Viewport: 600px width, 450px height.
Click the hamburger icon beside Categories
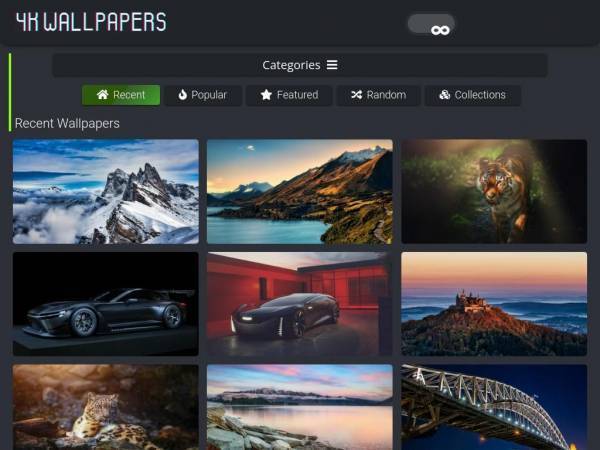pos(332,65)
